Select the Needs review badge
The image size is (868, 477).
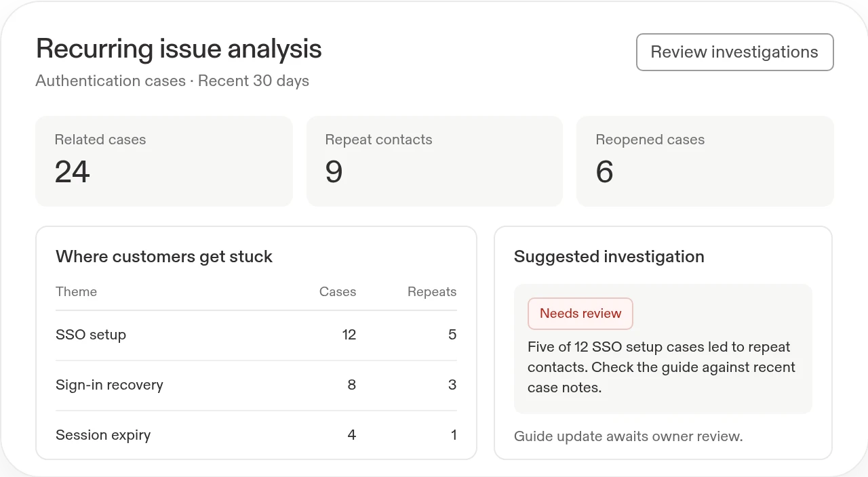(580, 314)
